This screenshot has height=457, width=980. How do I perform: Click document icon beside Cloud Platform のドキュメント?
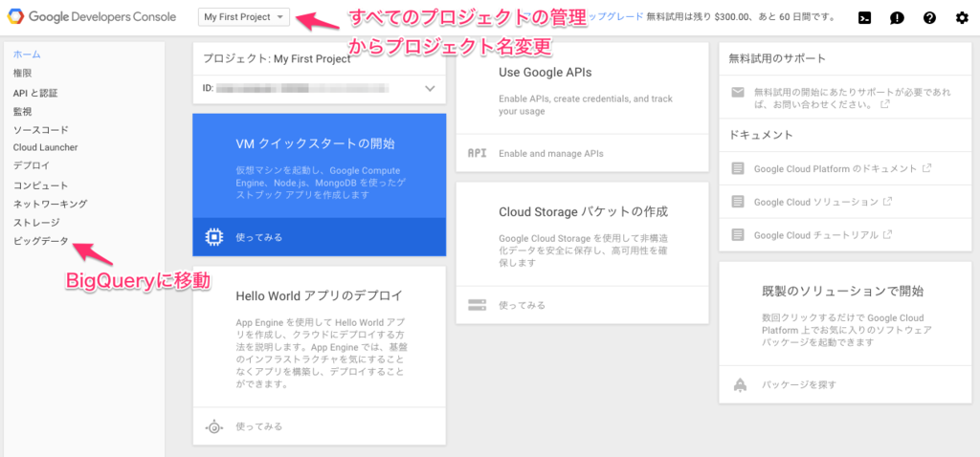pyautogui.click(x=738, y=168)
